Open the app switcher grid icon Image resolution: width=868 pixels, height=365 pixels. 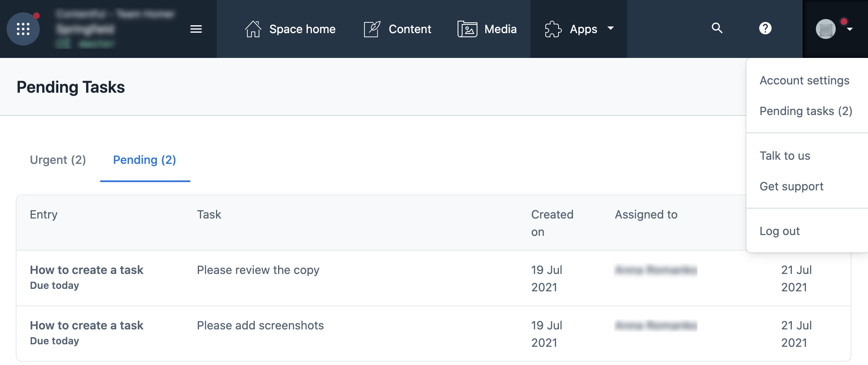tap(23, 29)
